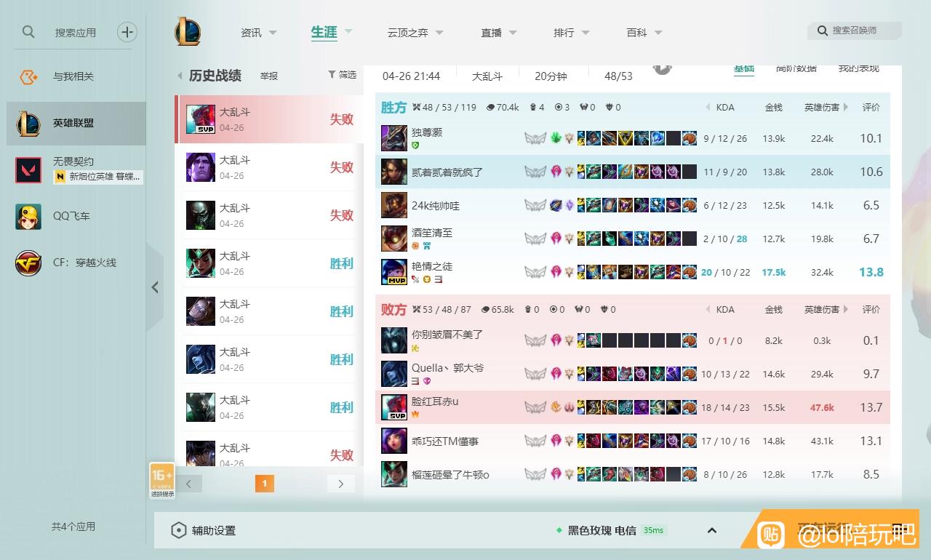
Task: Click the League of Legends logo icon
Action: [188, 32]
